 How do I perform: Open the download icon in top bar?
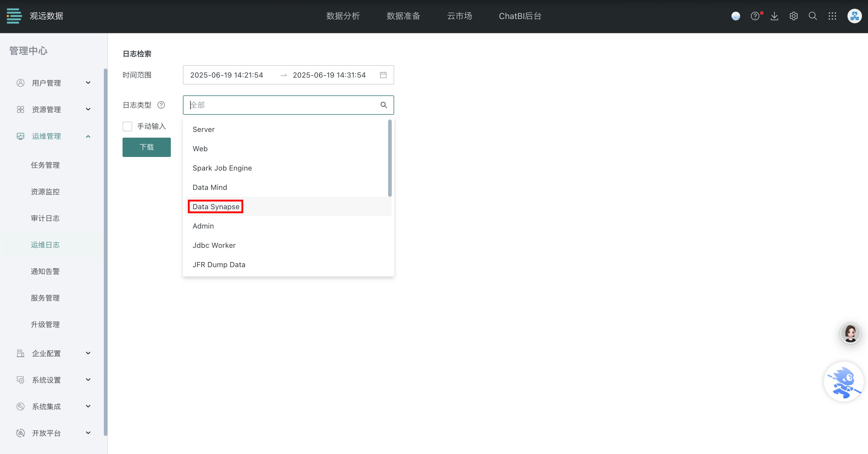[774, 16]
